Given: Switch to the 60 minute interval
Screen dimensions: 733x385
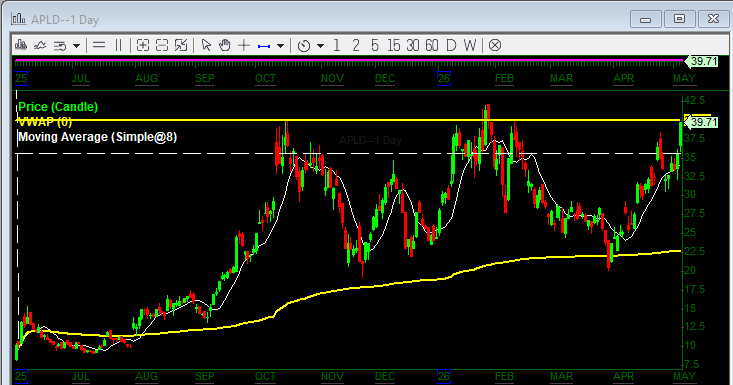Looking at the screenshot, I should pyautogui.click(x=431, y=45).
